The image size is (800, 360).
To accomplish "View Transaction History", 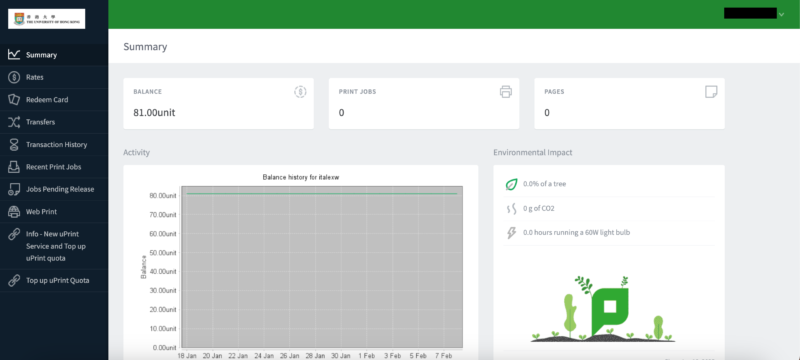I will [x=54, y=144].
